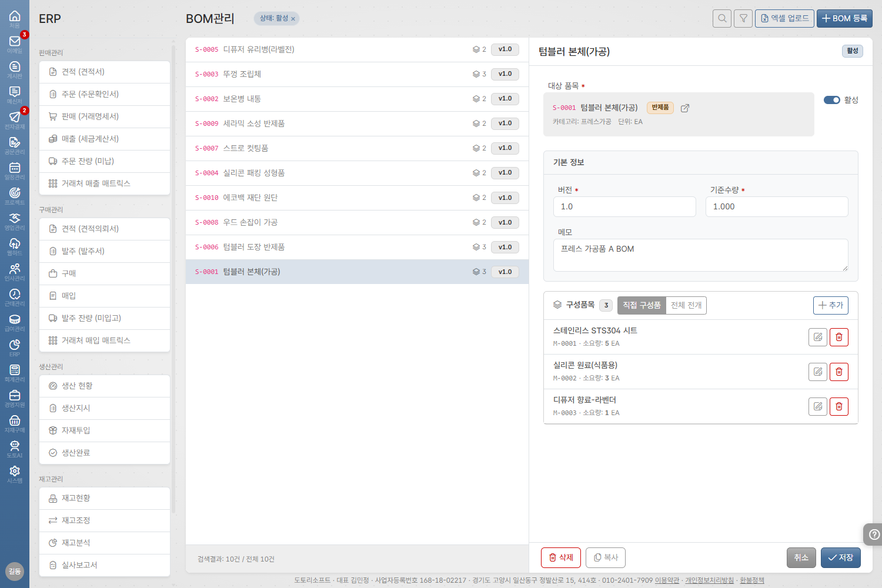Select the S-0010 에코백 재단 원단 row

[357, 198]
